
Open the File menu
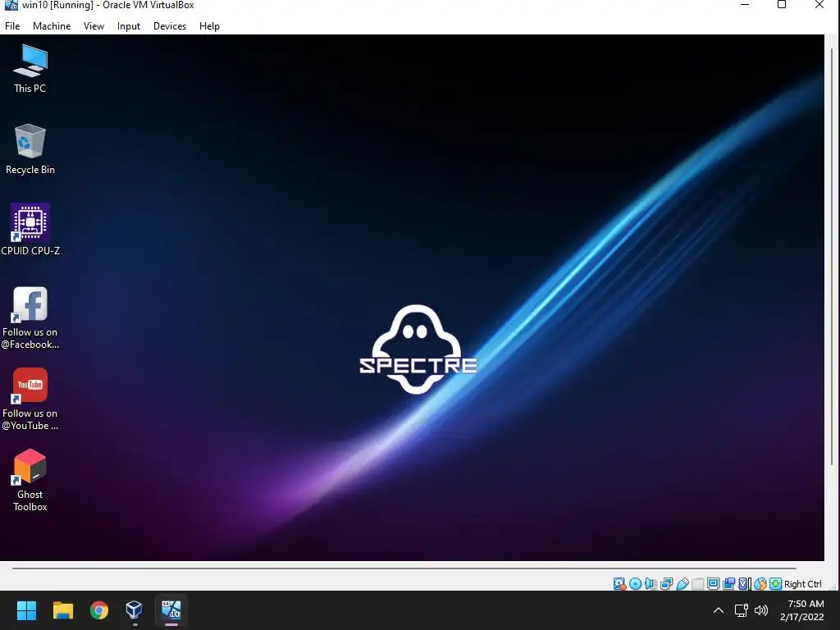coord(12,25)
